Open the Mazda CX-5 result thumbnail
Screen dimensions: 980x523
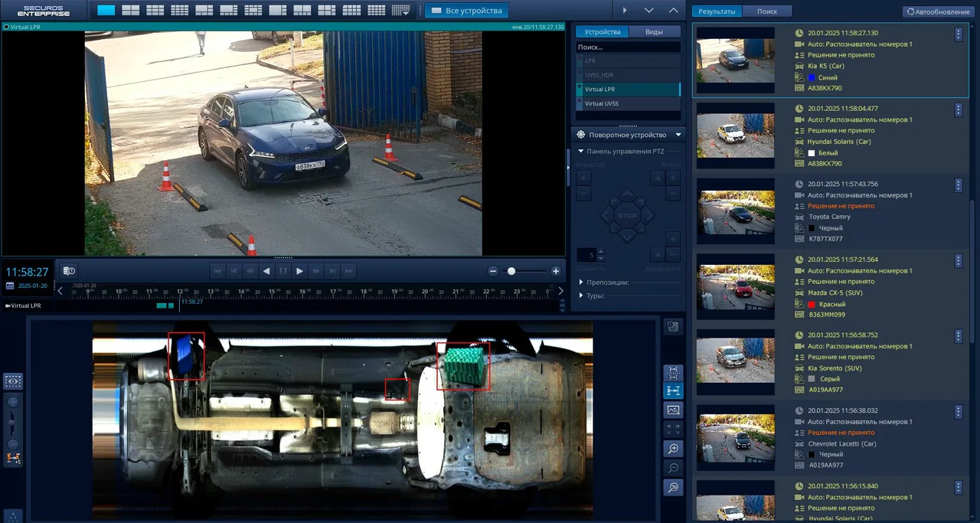(x=735, y=287)
